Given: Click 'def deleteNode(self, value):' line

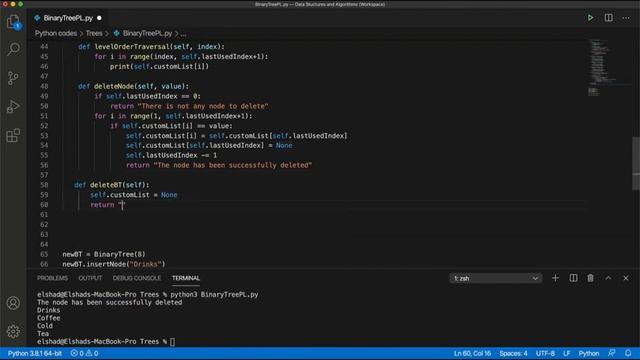Looking at the screenshot, I should [133, 86].
